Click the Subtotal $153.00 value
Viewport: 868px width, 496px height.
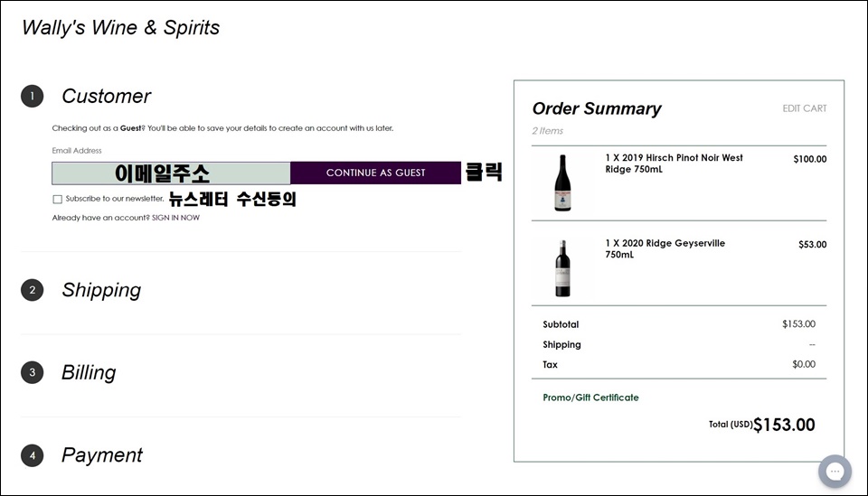tap(798, 324)
